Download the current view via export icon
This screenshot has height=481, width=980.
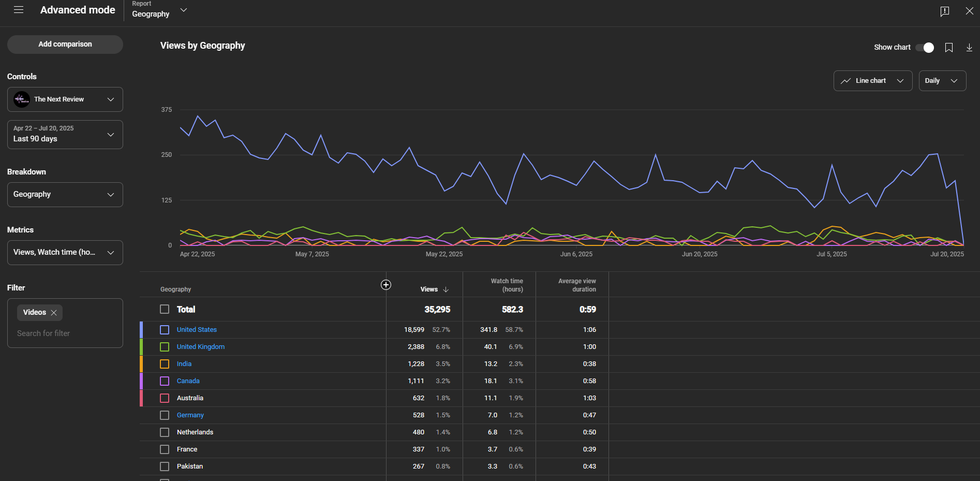(969, 48)
